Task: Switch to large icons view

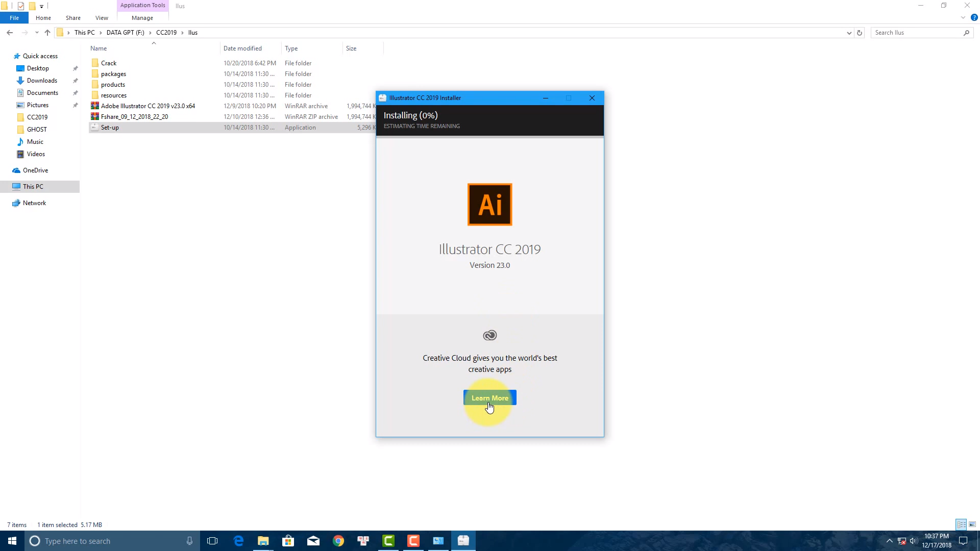Action: [972, 524]
